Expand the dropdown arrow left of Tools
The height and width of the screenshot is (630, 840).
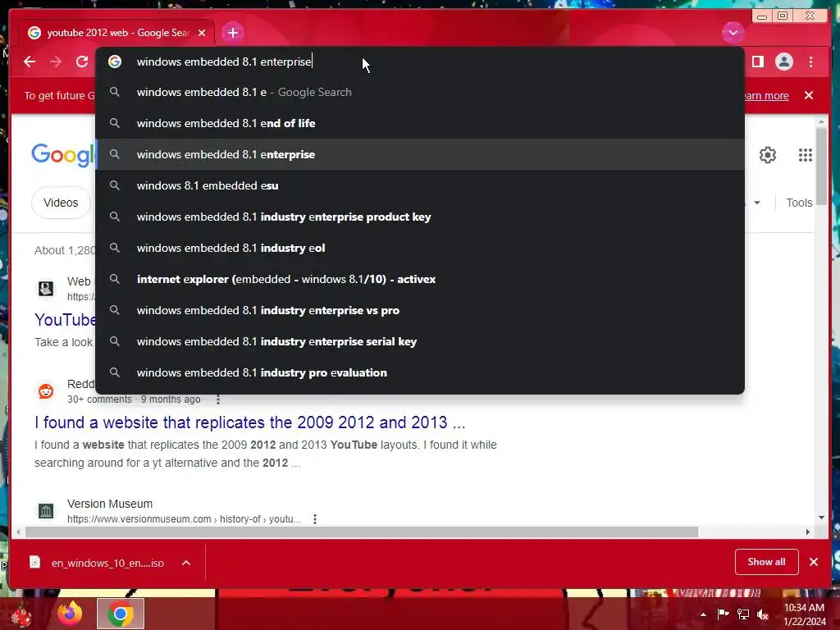point(757,203)
